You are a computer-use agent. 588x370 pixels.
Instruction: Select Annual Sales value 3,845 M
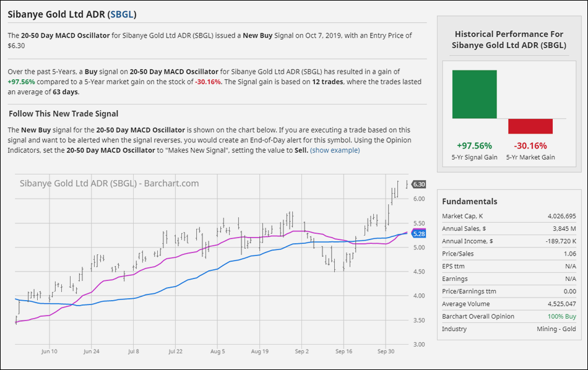564,229
